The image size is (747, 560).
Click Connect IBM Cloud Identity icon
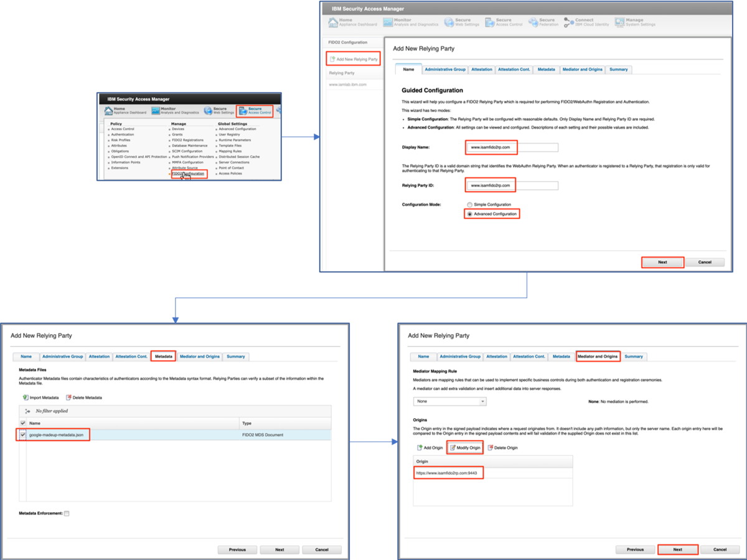click(x=569, y=22)
